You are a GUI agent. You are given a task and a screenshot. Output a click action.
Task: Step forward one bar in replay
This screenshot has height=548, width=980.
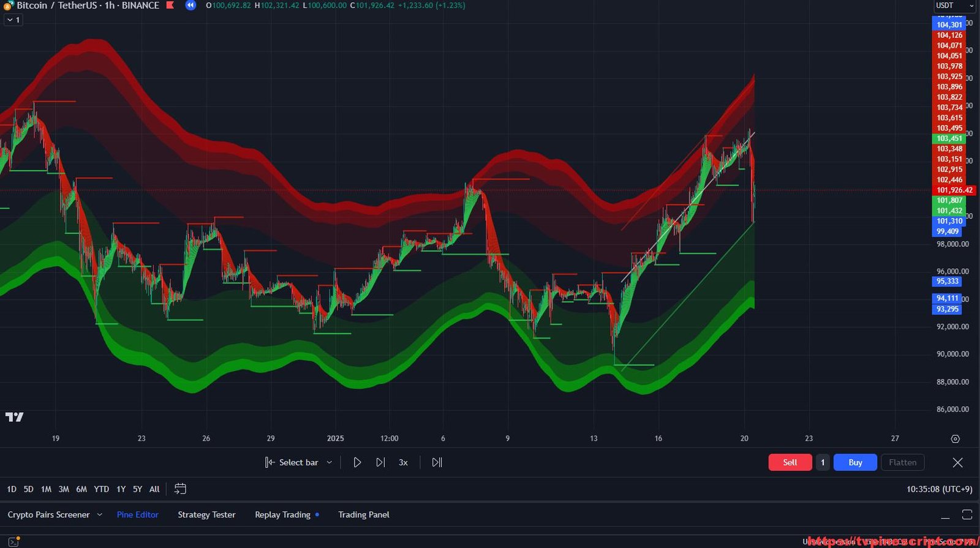point(380,462)
